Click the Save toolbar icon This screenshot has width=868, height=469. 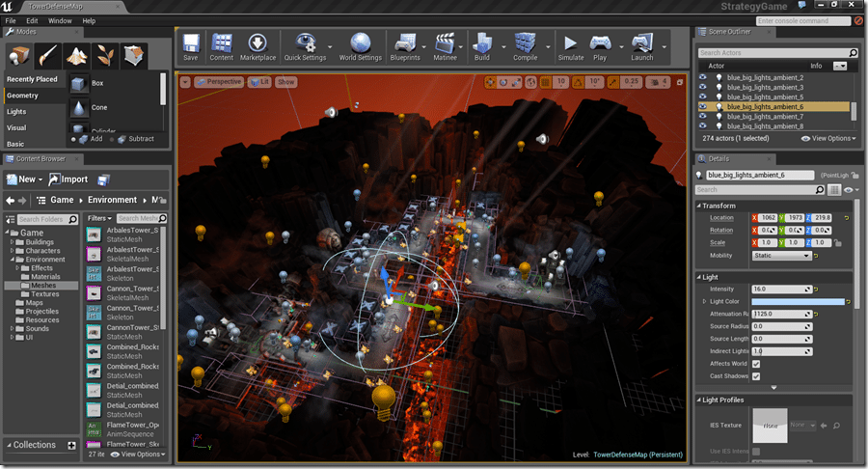click(x=190, y=43)
